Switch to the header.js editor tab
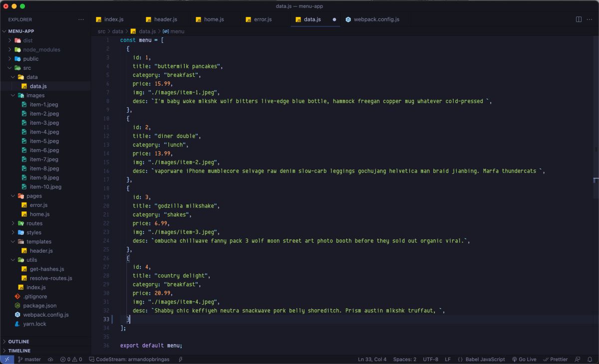This screenshot has height=364, width=599. coord(166,19)
